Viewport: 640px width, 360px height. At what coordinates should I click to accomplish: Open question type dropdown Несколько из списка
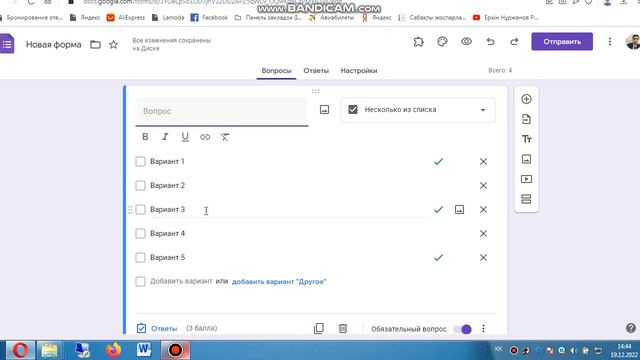tap(418, 110)
